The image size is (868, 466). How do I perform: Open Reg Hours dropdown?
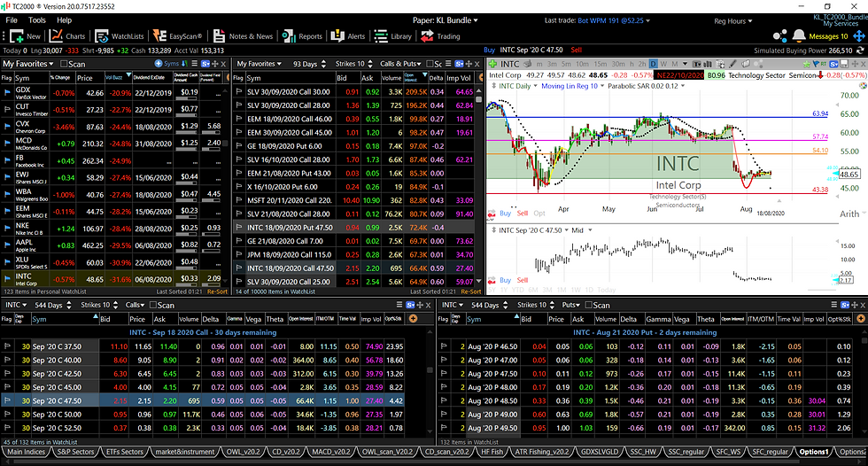[733, 21]
